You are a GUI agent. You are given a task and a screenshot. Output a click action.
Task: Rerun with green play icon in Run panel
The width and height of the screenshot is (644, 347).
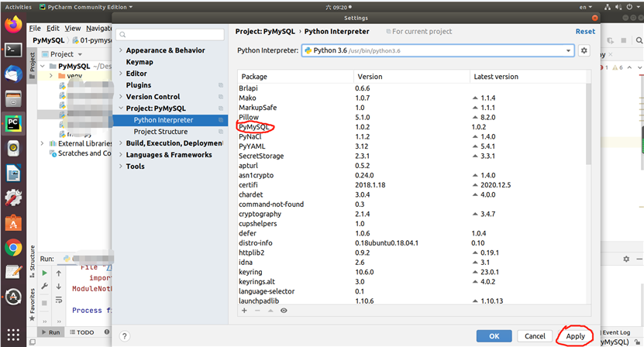pos(44,273)
